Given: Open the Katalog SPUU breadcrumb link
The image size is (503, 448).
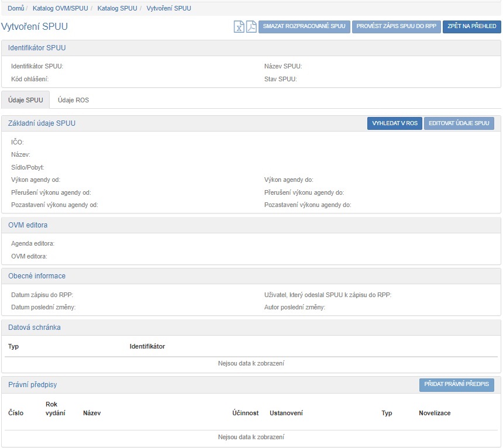Looking at the screenshot, I should (x=117, y=8).
